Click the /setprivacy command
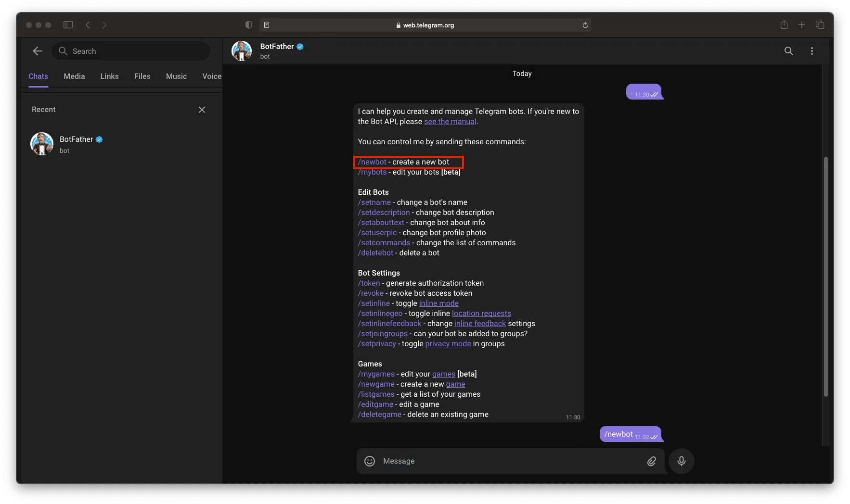The height and width of the screenshot is (504, 850). 377,344
